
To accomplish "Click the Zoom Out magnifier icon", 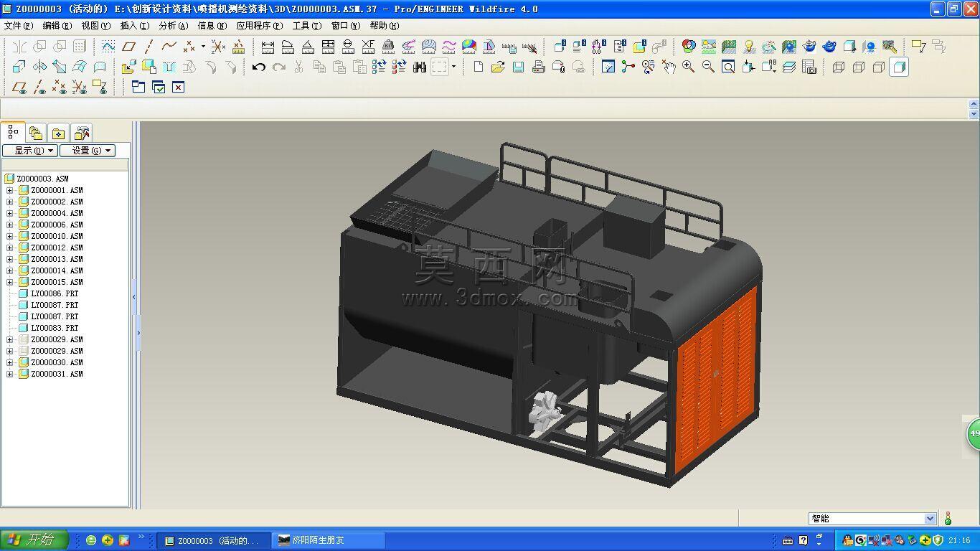I will coord(708,67).
